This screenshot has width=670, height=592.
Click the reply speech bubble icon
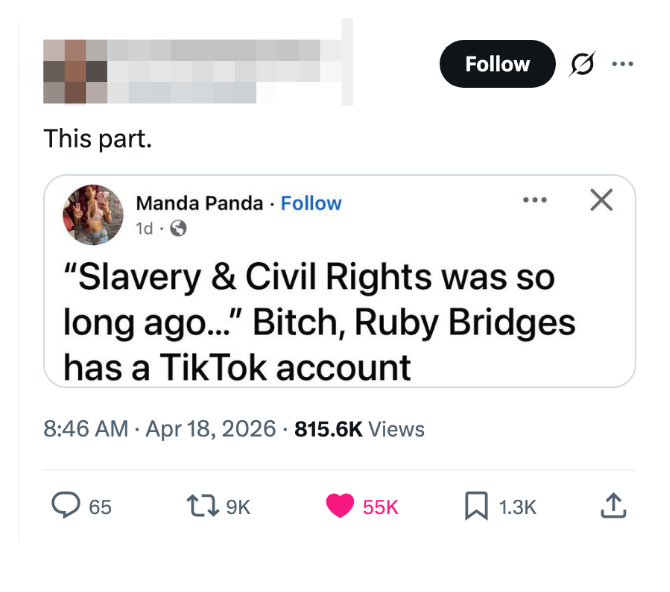(x=66, y=507)
